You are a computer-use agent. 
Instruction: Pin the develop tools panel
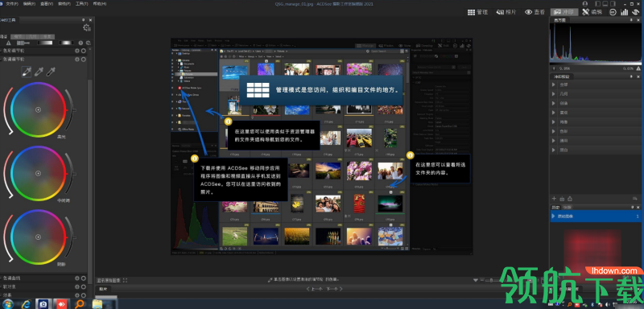[84, 19]
